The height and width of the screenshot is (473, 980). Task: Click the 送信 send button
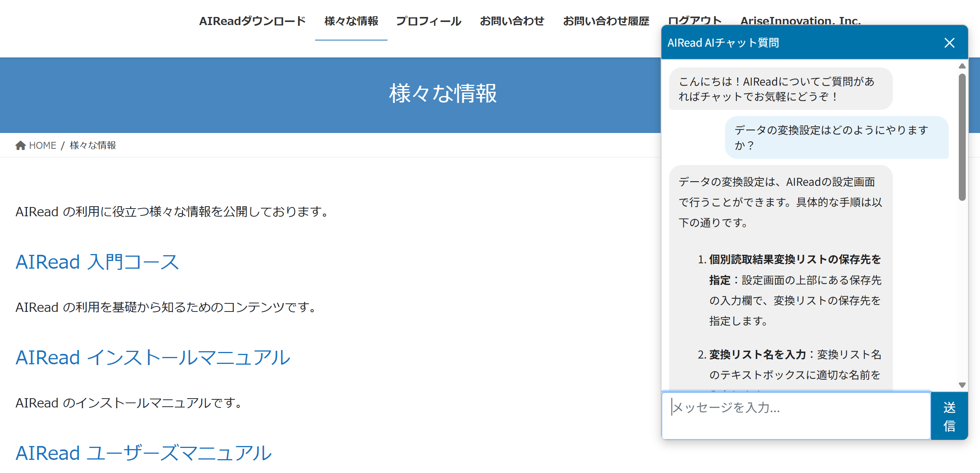click(x=950, y=416)
